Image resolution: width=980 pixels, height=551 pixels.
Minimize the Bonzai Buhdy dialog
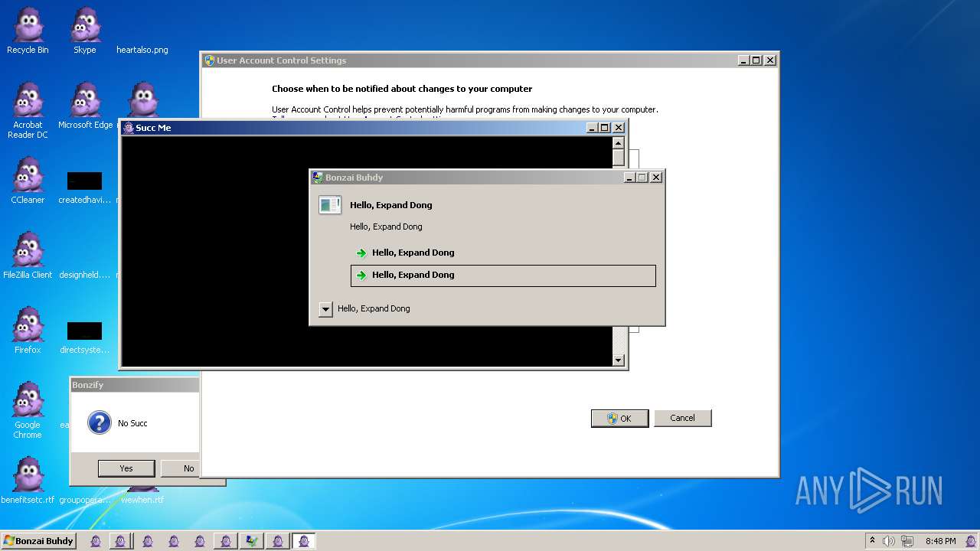629,178
